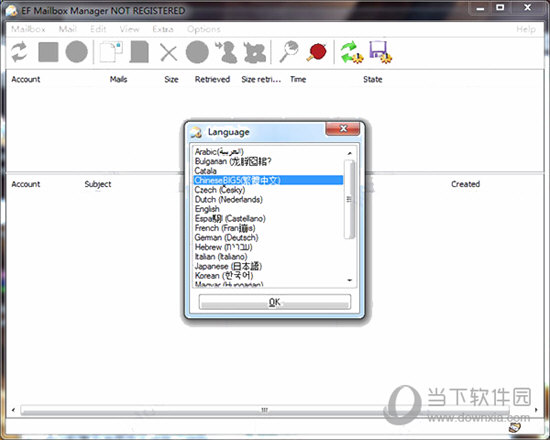Select Japanese in the language list

coord(268,266)
